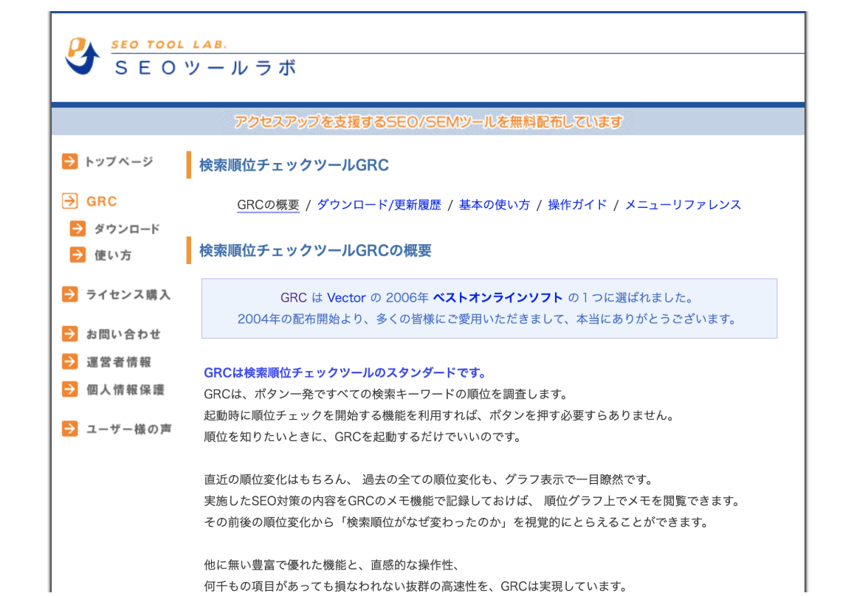The height and width of the screenshot is (596, 868).
Task: Click the 検索順位チェックツールGRC heading
Action: point(294,165)
